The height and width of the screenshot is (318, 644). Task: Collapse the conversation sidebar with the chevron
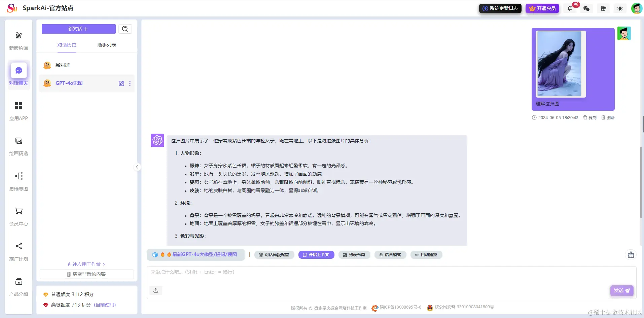[137, 167]
